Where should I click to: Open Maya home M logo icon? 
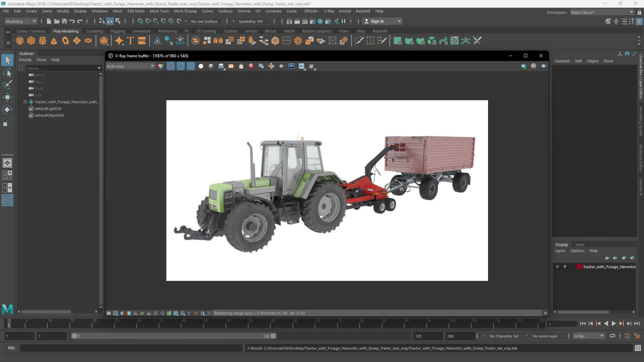(7, 309)
